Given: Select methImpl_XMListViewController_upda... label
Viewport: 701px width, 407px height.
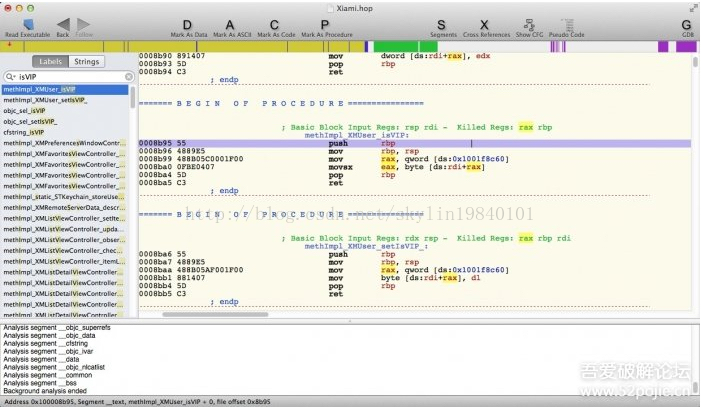Looking at the screenshot, I should coord(65,229).
